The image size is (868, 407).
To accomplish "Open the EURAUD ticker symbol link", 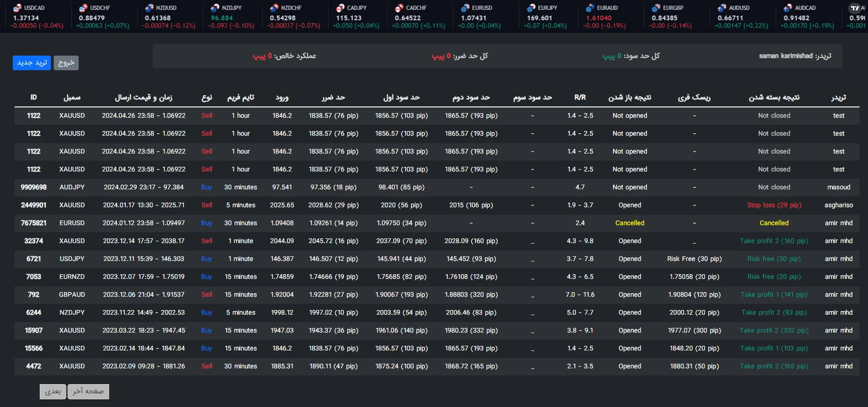I will click(607, 8).
